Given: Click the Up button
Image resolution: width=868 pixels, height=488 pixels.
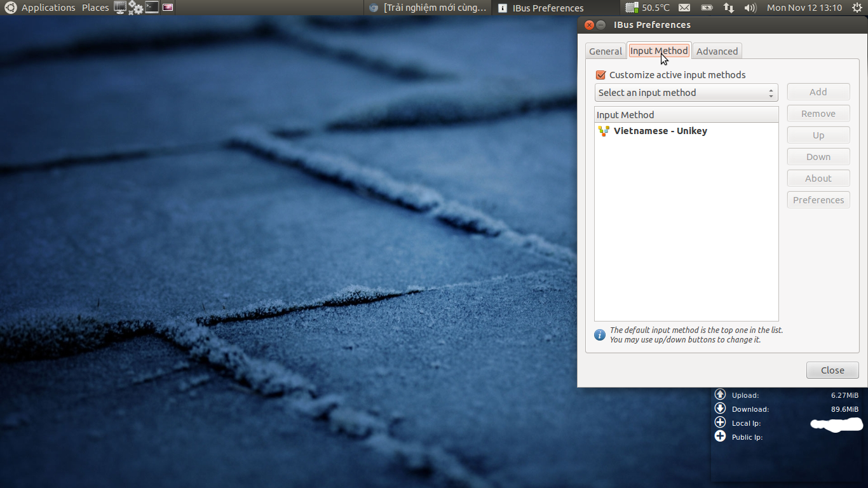Looking at the screenshot, I should [818, 135].
